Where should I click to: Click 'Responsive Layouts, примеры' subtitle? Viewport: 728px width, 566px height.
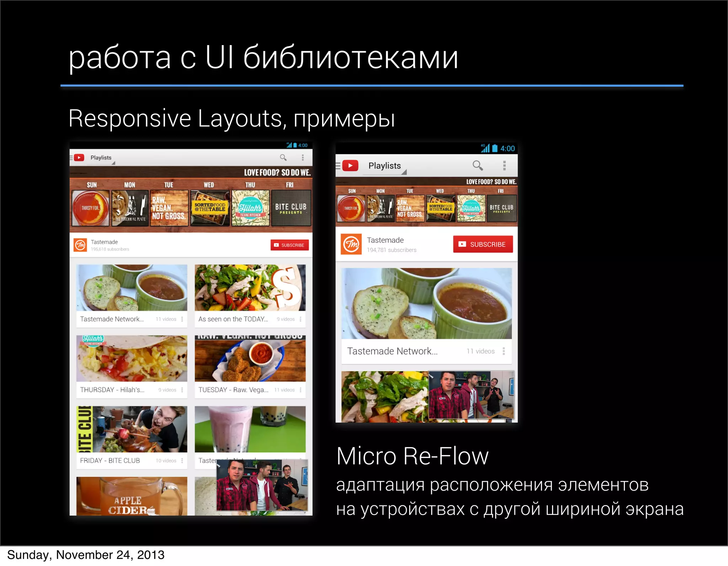point(231,118)
